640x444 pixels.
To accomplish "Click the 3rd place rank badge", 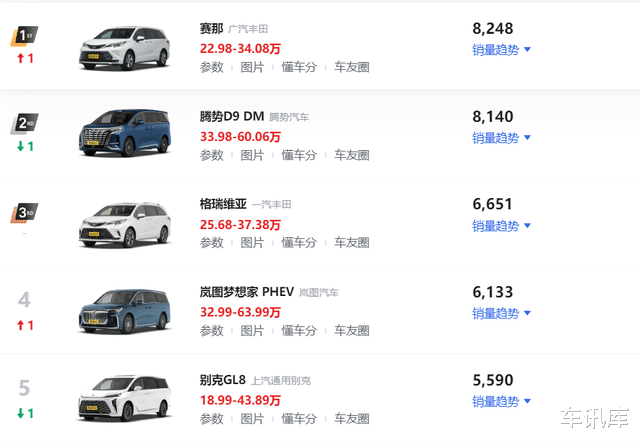I will pyautogui.click(x=24, y=213).
